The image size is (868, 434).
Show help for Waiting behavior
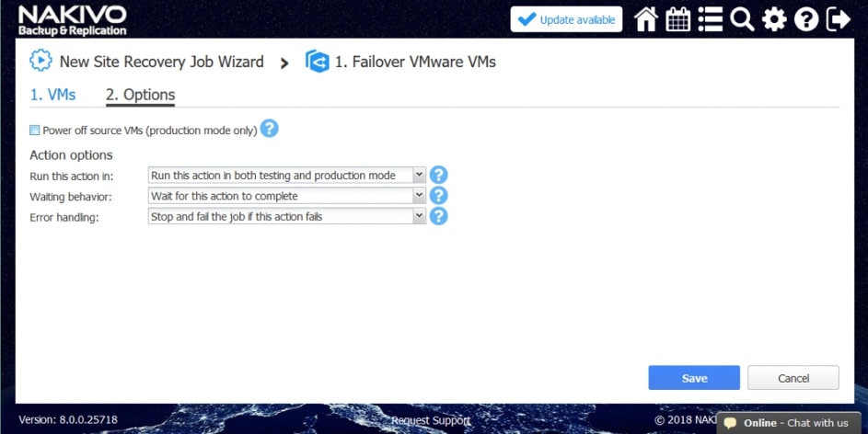point(439,195)
